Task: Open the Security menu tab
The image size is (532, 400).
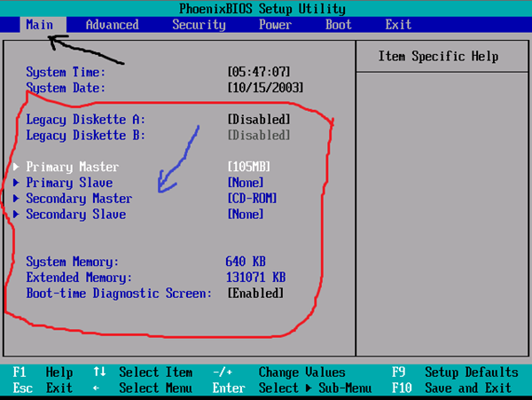Action: coord(199,25)
